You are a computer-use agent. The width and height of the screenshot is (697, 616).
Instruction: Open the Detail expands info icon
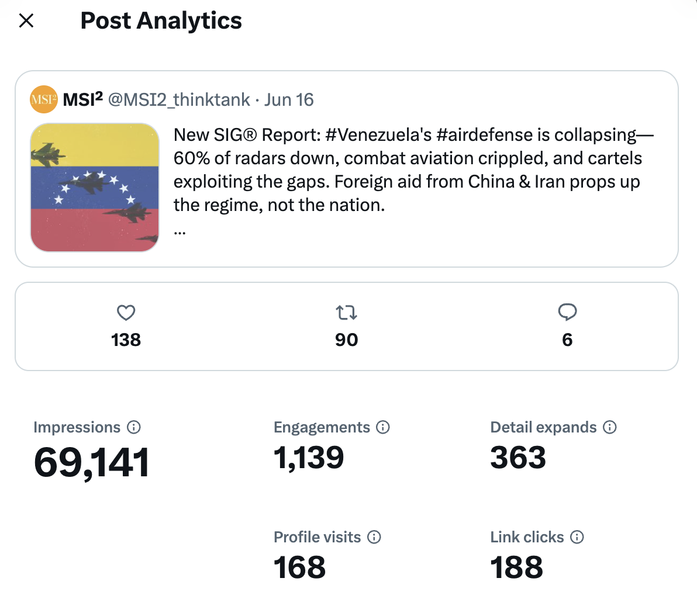(609, 427)
